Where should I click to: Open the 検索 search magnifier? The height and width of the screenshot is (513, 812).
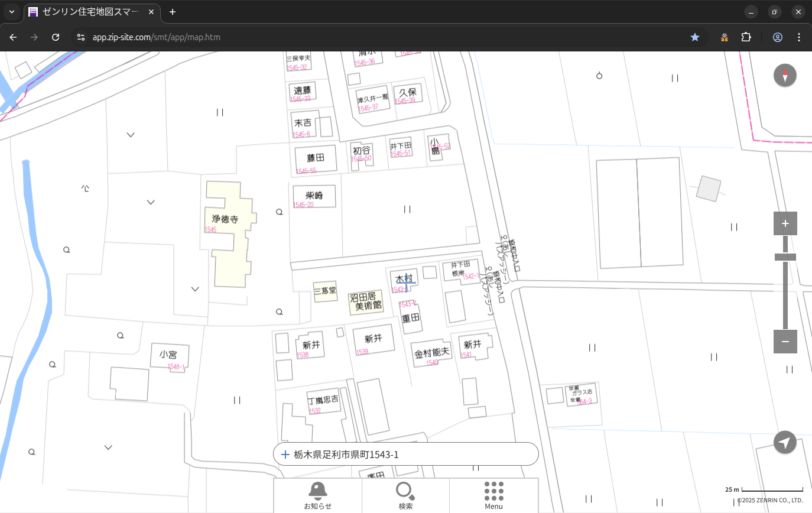(405, 495)
